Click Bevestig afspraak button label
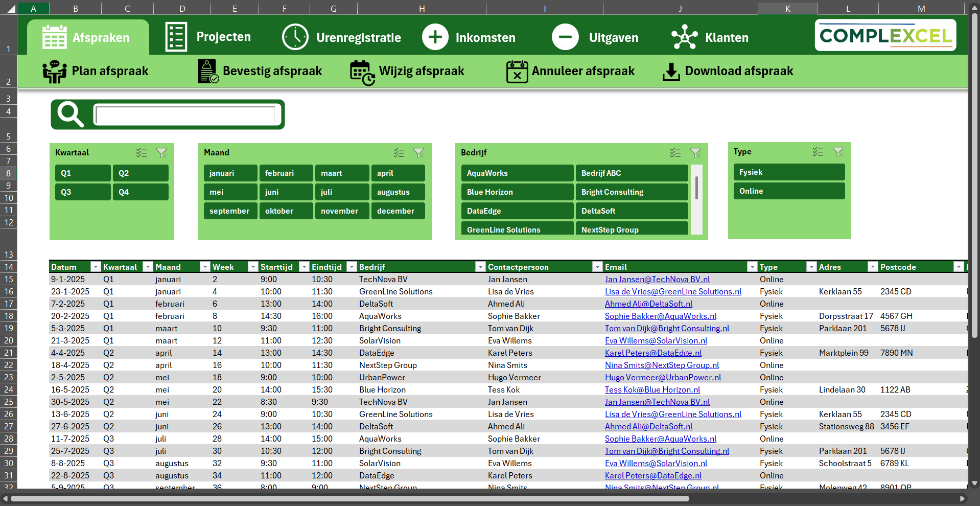 pos(272,71)
